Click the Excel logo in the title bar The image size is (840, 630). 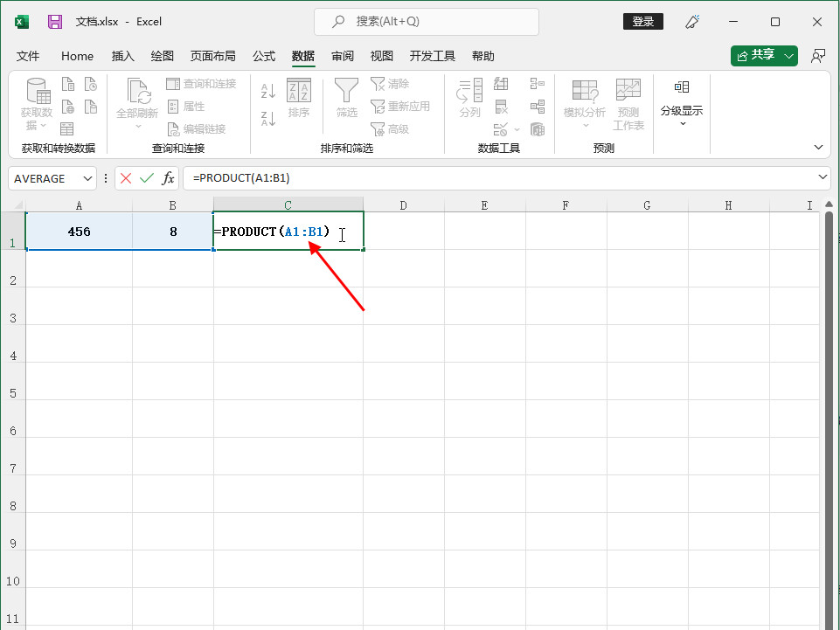point(22,22)
